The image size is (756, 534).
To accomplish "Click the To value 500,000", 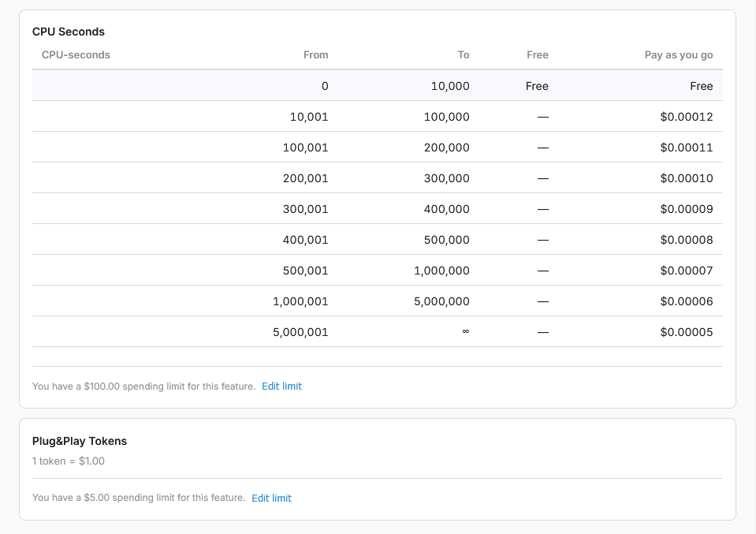I will [x=446, y=241].
